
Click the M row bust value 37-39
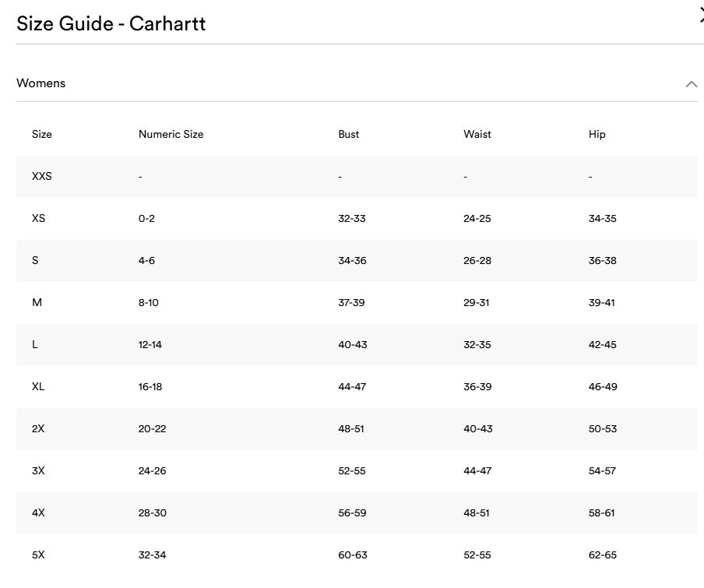click(351, 302)
